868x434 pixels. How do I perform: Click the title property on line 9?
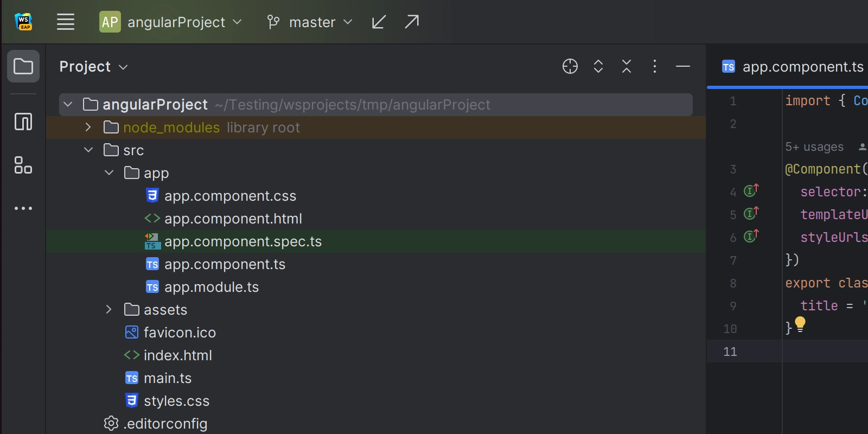(x=819, y=306)
